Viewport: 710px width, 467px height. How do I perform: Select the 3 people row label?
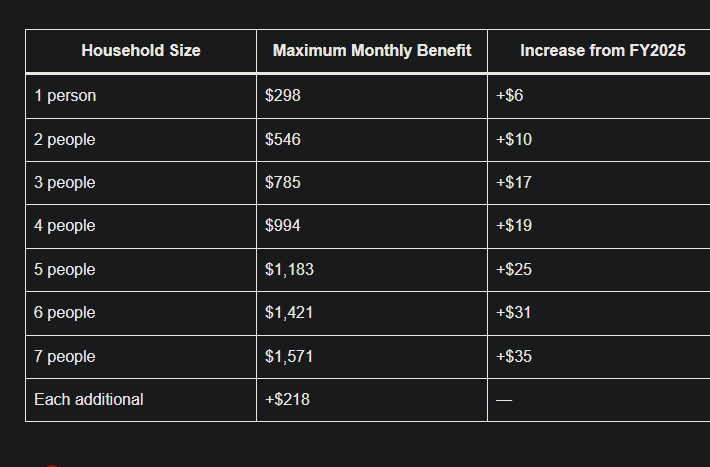click(x=65, y=183)
